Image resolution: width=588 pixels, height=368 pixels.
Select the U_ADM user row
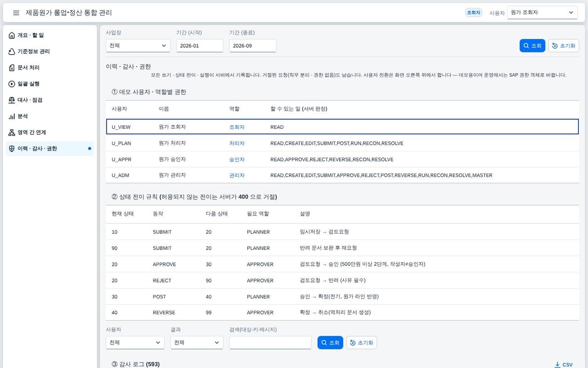pyautogui.click(x=342, y=175)
